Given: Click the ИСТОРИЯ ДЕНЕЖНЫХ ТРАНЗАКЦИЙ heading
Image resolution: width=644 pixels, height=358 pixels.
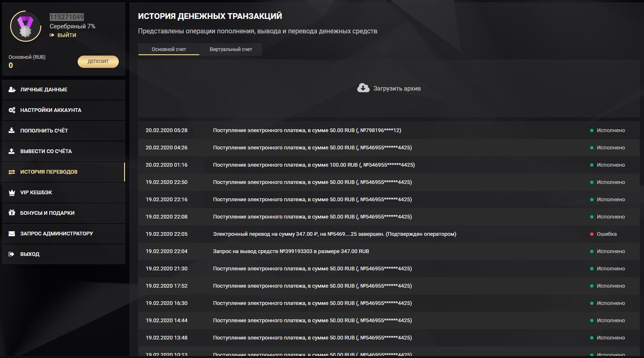Looking at the screenshot, I should [x=210, y=16].
